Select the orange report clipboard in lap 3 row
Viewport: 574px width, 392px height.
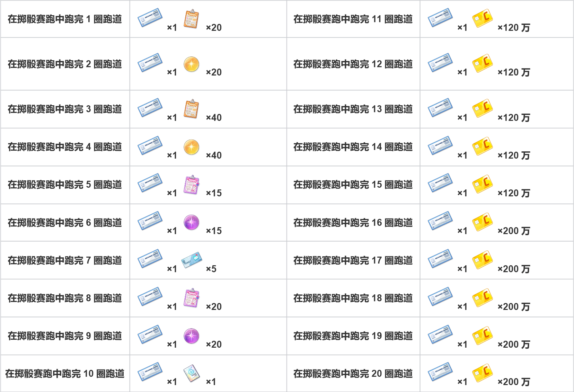[191, 109]
